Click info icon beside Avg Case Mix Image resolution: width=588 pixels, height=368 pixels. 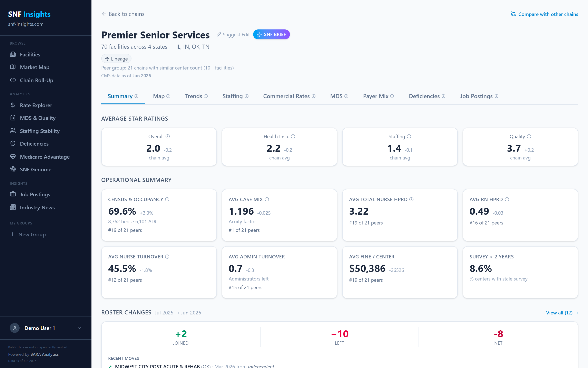[x=267, y=199]
